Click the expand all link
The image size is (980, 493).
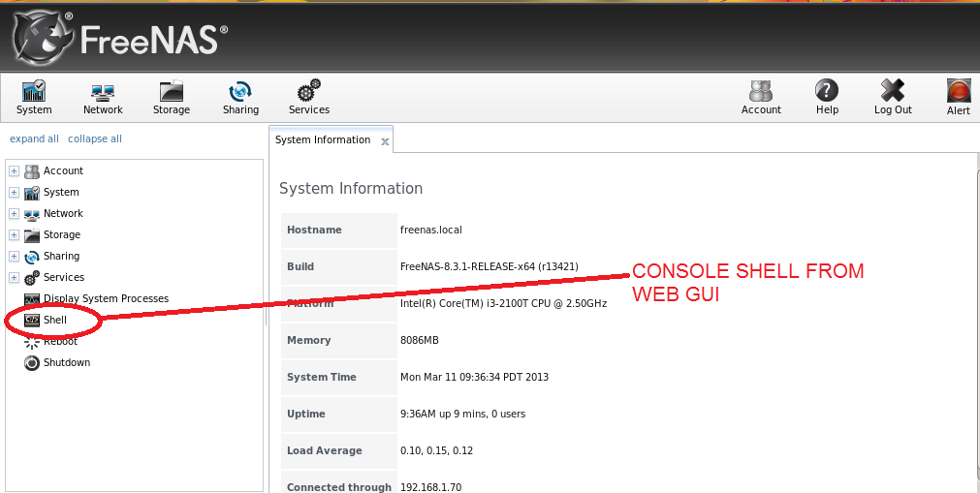click(34, 139)
